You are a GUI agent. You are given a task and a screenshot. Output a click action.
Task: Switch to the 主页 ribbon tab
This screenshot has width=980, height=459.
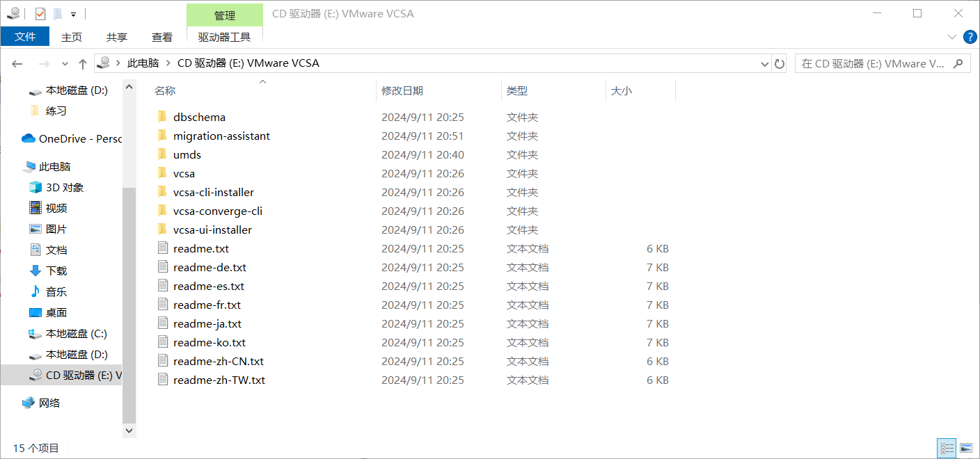point(72,37)
